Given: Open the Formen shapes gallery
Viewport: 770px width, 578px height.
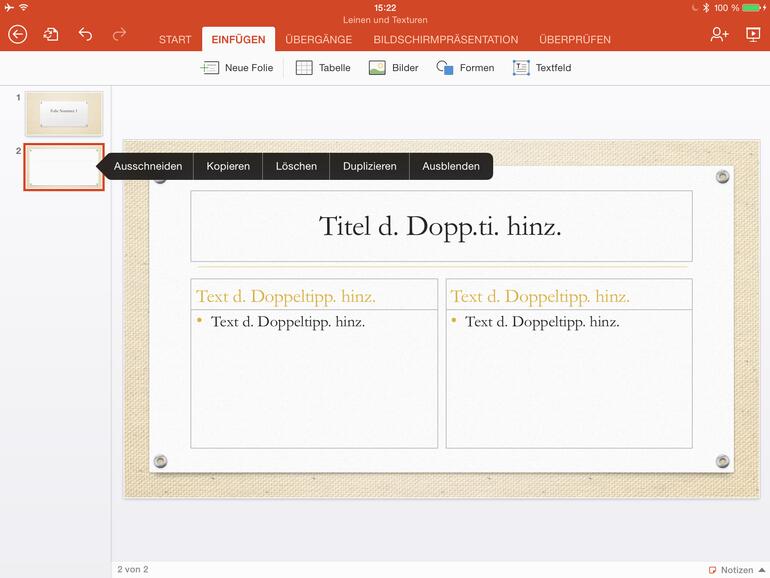Looking at the screenshot, I should [465, 68].
